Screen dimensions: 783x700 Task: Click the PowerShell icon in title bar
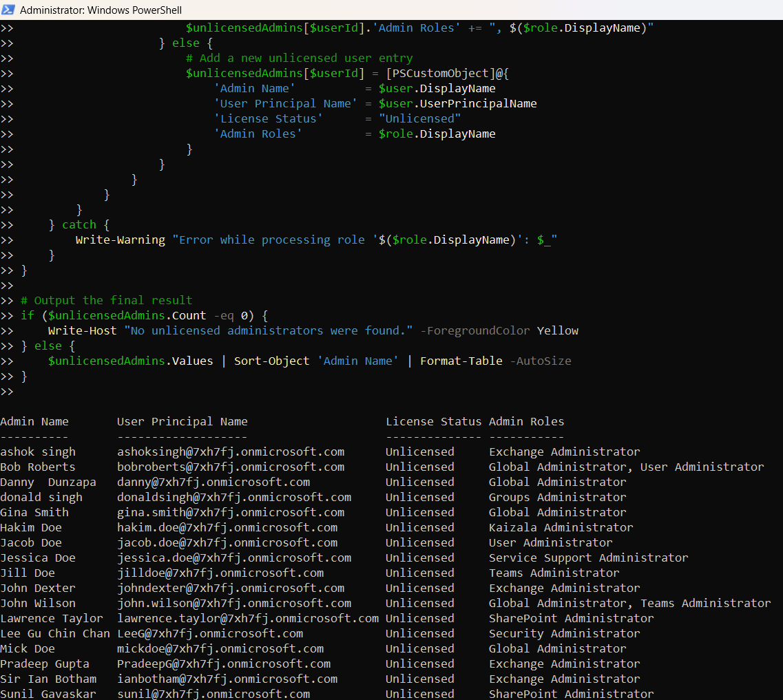(x=8, y=10)
